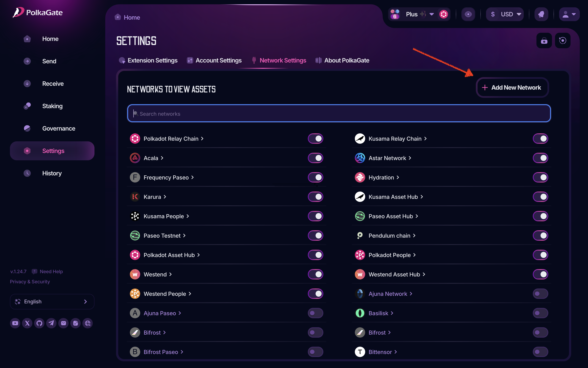Click the notification bell icon in top bar
Viewport: 588px width, 368px height.
pos(541,14)
